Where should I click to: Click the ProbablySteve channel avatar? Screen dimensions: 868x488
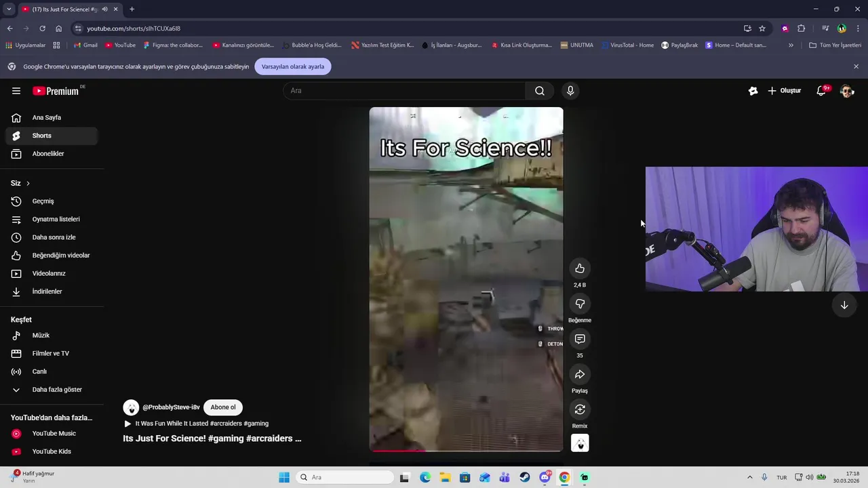pyautogui.click(x=131, y=407)
